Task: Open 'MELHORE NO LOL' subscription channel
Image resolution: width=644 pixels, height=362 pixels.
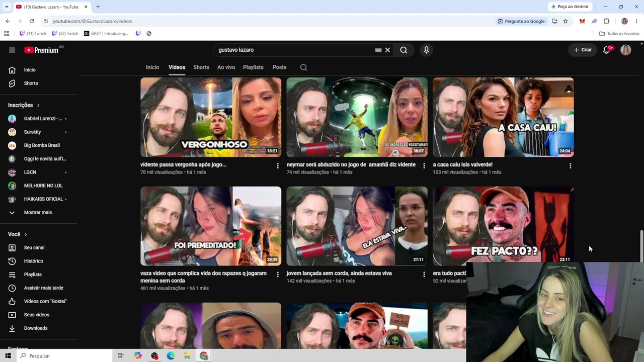Action: [38, 186]
